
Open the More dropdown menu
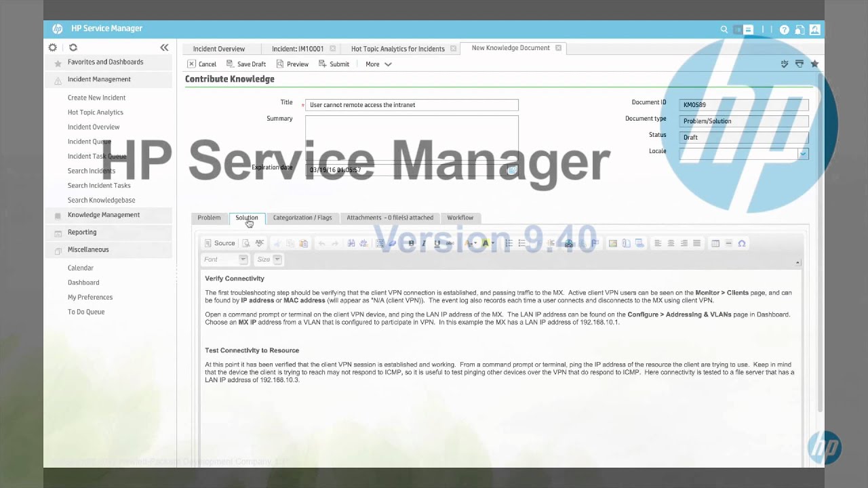(x=378, y=64)
